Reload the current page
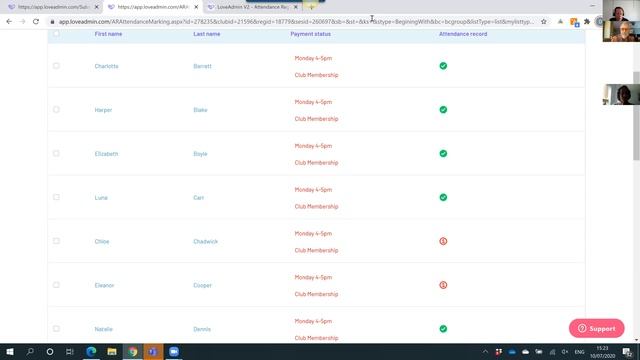This screenshot has height=360, width=640. (36, 21)
